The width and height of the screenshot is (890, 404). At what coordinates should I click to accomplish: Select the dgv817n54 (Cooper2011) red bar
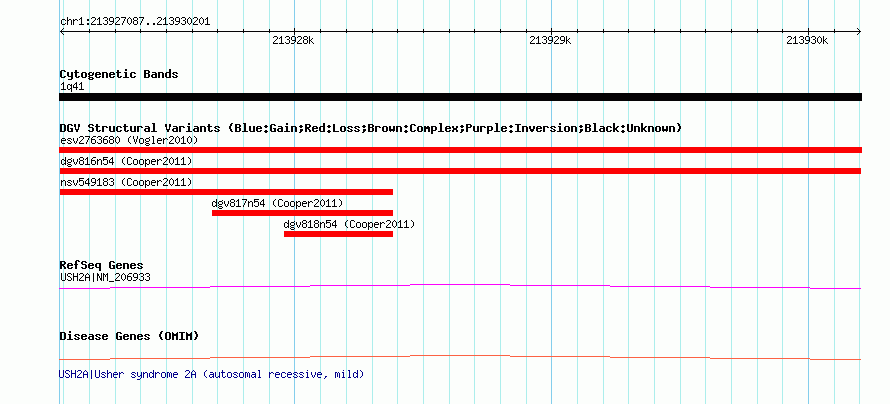pyautogui.click(x=303, y=213)
